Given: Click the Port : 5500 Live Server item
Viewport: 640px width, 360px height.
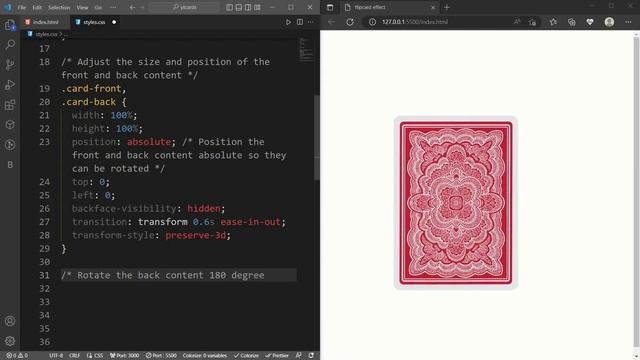Looking at the screenshot, I should pos(161,356).
